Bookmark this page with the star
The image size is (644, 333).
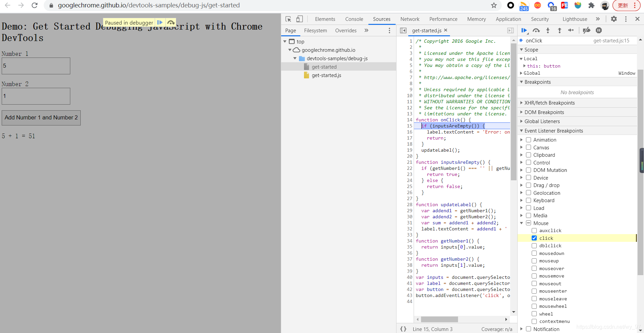click(x=494, y=5)
